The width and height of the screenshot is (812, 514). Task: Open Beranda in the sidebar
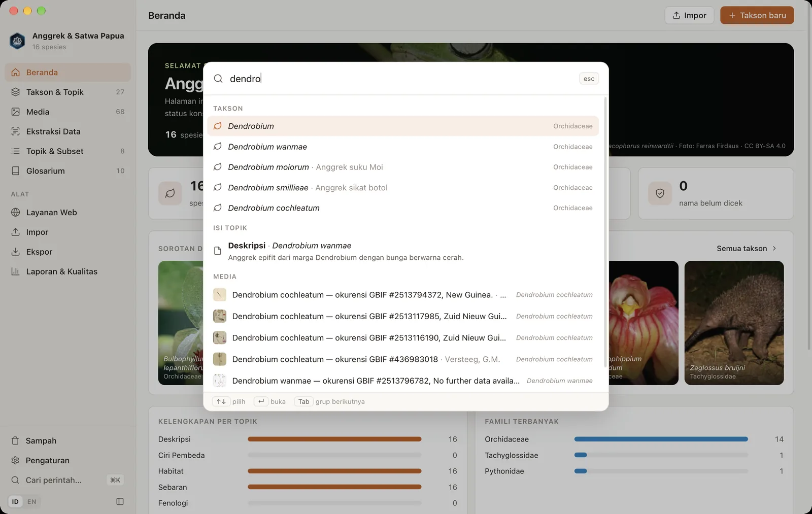pos(67,73)
